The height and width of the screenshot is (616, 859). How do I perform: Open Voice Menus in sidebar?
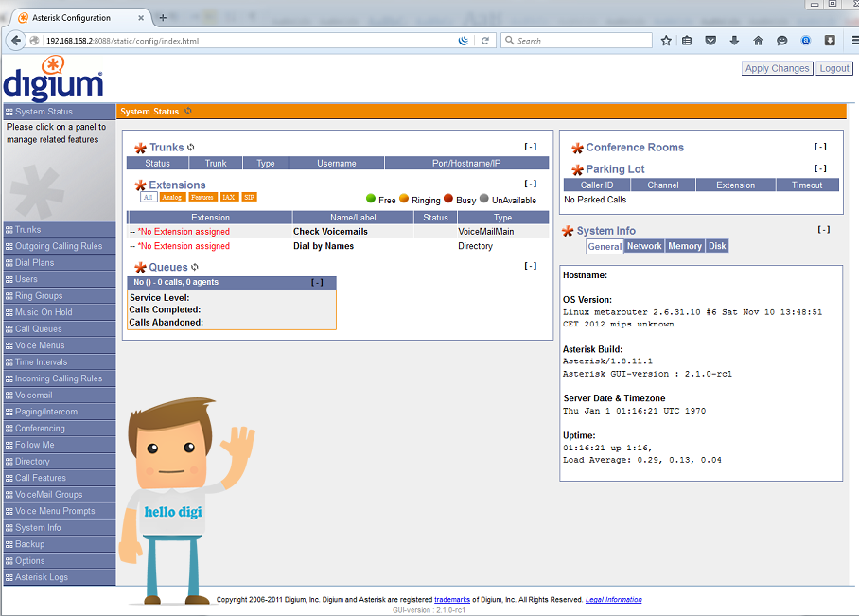point(60,345)
